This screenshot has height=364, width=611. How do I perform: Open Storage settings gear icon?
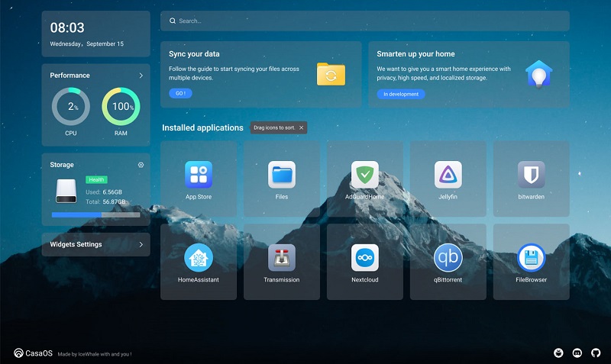coord(141,165)
